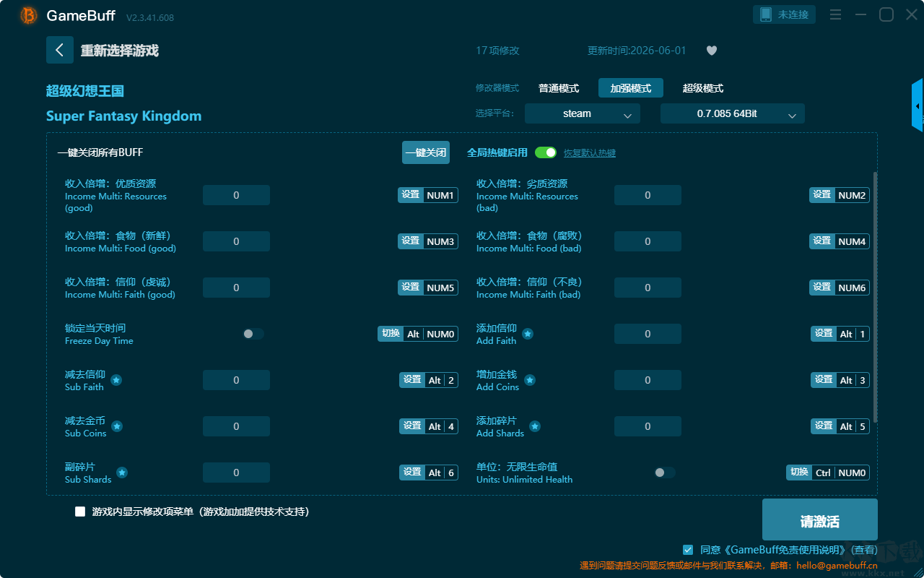Image resolution: width=924 pixels, height=578 pixels.
Task: Click the star badge next to Sub Faith
Action: [x=116, y=380]
